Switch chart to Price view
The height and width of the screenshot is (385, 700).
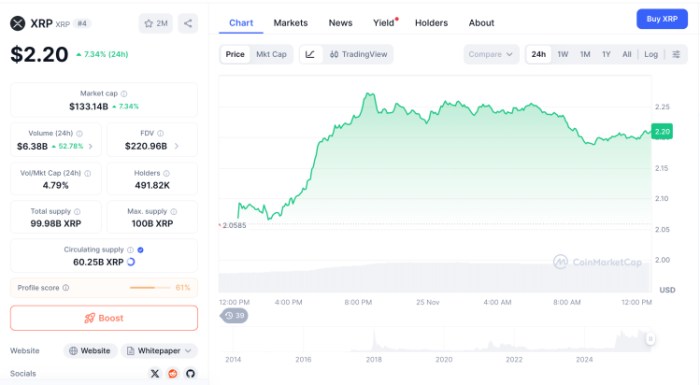235,54
